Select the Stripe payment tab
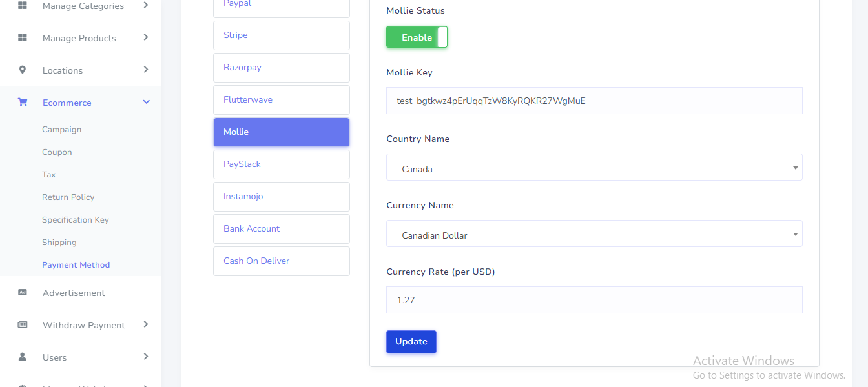Viewport: 868px width, 387px height. pyautogui.click(x=281, y=35)
